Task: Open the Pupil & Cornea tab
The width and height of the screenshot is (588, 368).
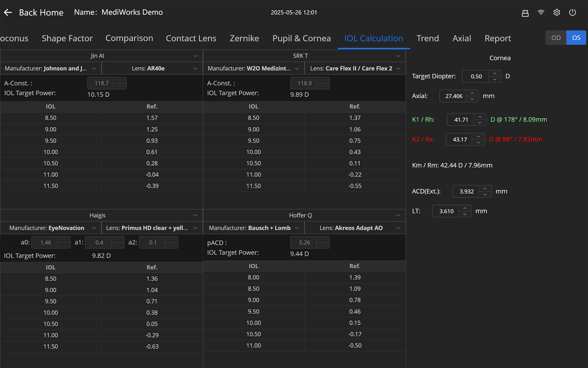Action: [x=302, y=38]
